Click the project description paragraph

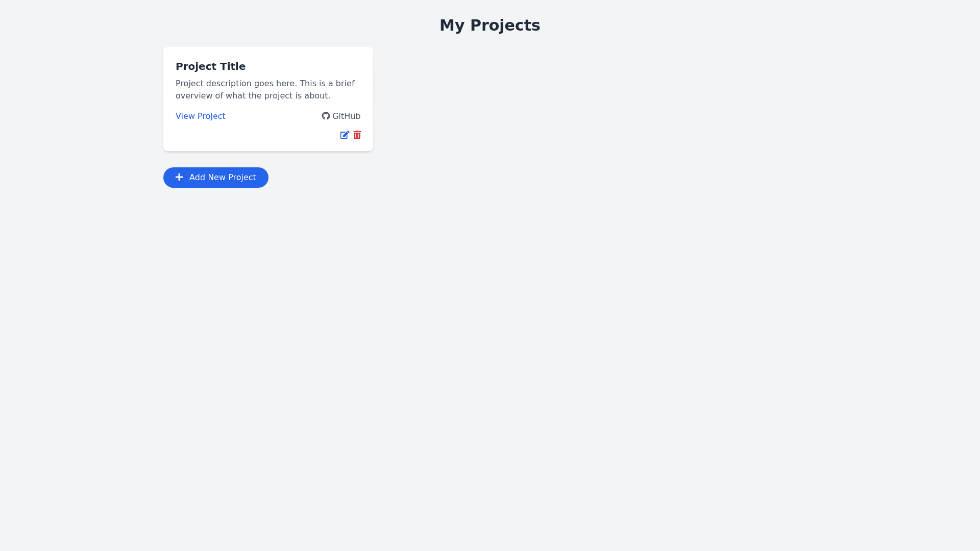(x=264, y=89)
